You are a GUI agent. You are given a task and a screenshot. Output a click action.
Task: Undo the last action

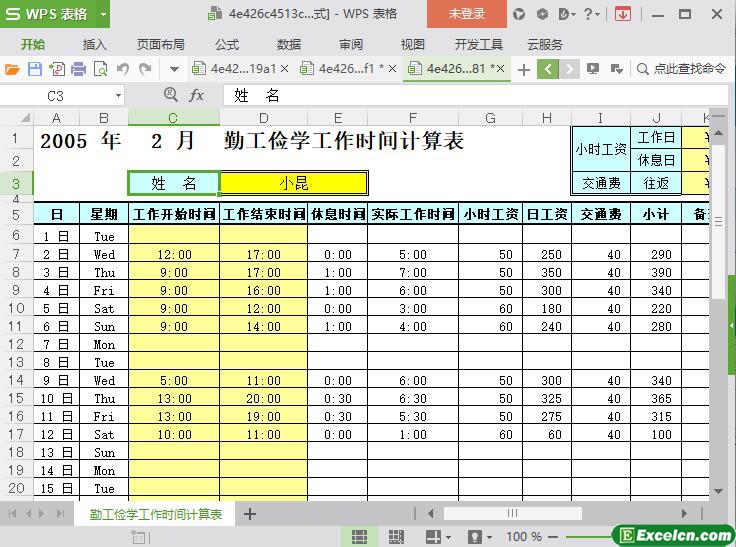[x=123, y=69]
